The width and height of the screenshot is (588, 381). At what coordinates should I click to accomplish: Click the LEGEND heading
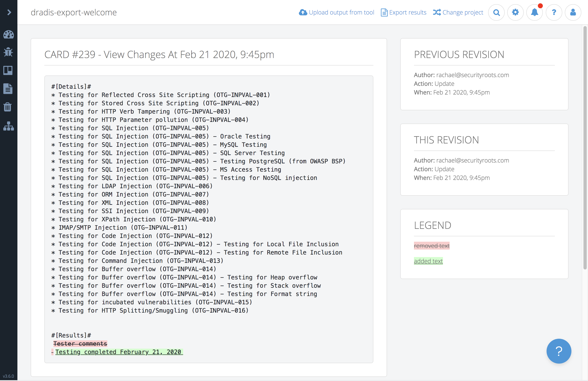click(x=433, y=225)
